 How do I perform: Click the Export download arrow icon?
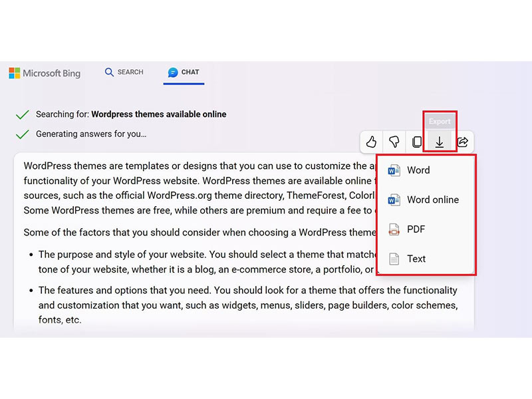(440, 142)
